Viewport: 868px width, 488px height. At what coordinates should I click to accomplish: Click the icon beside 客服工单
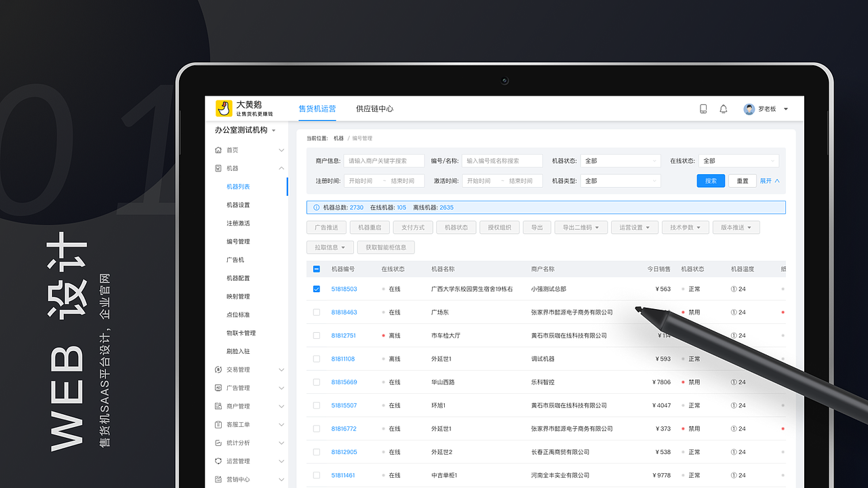218,424
